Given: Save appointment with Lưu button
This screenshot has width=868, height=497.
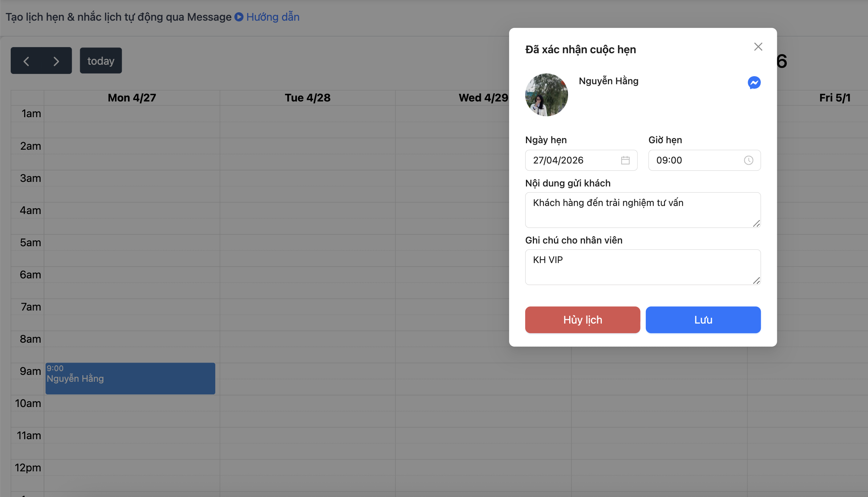Looking at the screenshot, I should coord(703,320).
